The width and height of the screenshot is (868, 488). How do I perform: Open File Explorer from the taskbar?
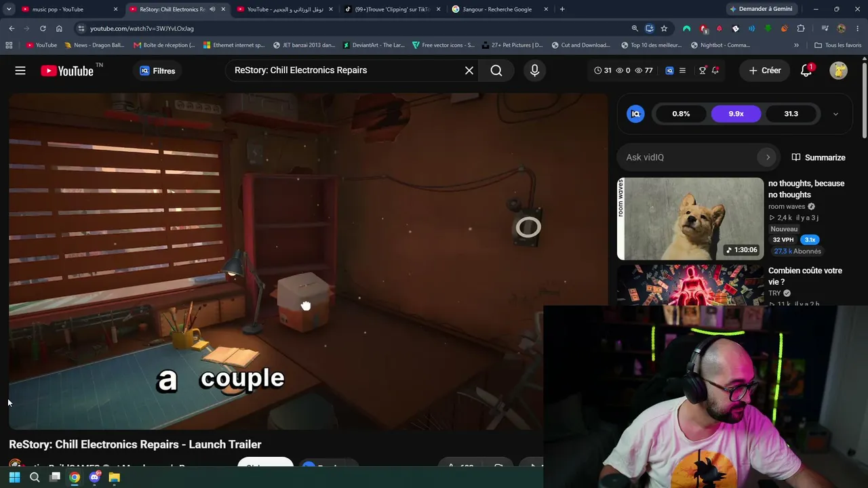pyautogui.click(x=114, y=477)
